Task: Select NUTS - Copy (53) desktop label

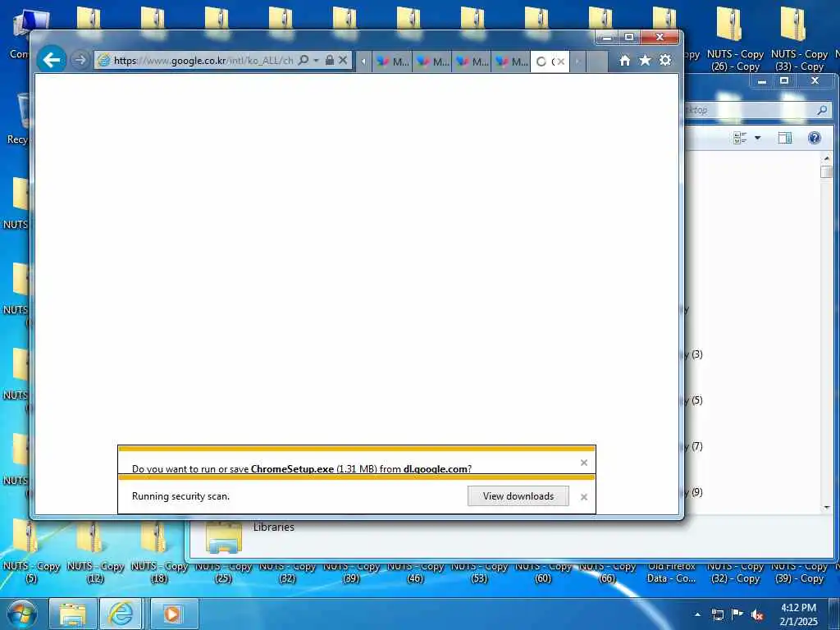Action: (x=479, y=573)
